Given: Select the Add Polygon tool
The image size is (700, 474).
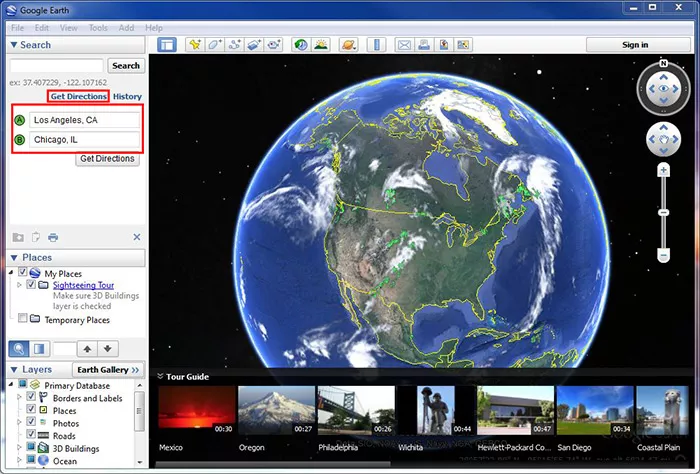Looking at the screenshot, I should coord(215,45).
